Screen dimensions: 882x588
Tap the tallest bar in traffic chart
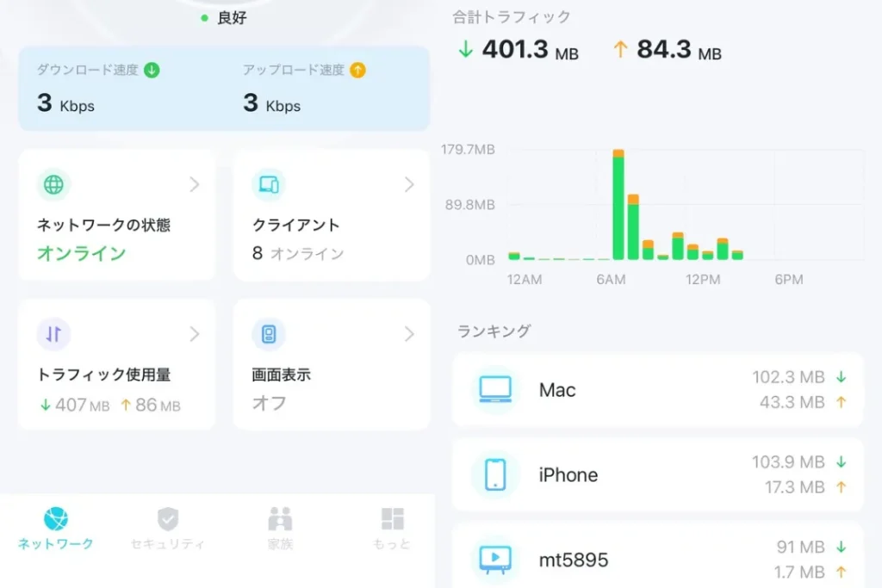(x=618, y=207)
